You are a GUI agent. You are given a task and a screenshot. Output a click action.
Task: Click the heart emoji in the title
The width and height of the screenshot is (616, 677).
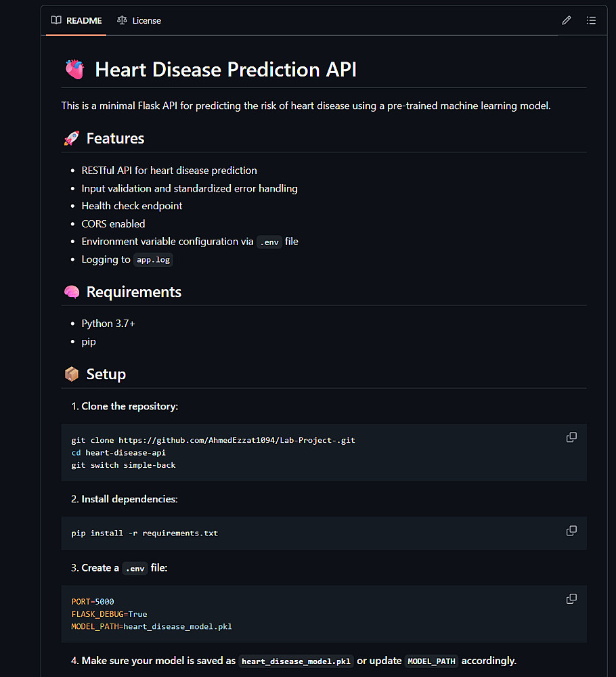click(74, 70)
